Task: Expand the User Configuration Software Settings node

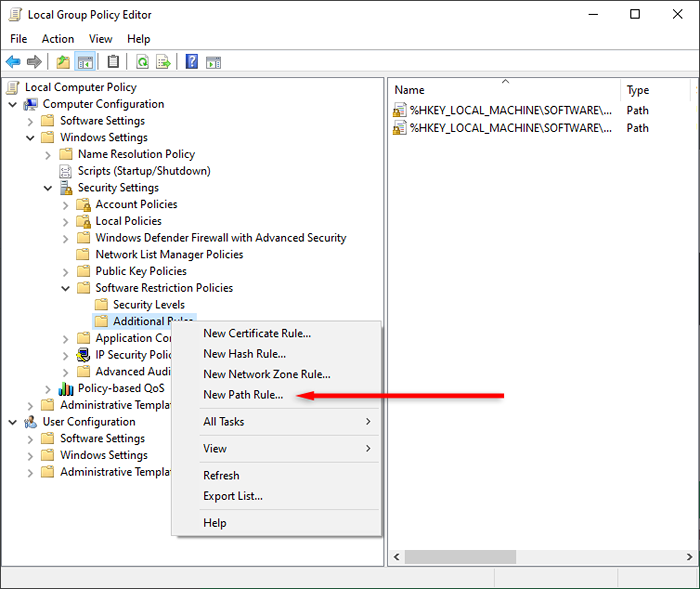Action: point(31,438)
